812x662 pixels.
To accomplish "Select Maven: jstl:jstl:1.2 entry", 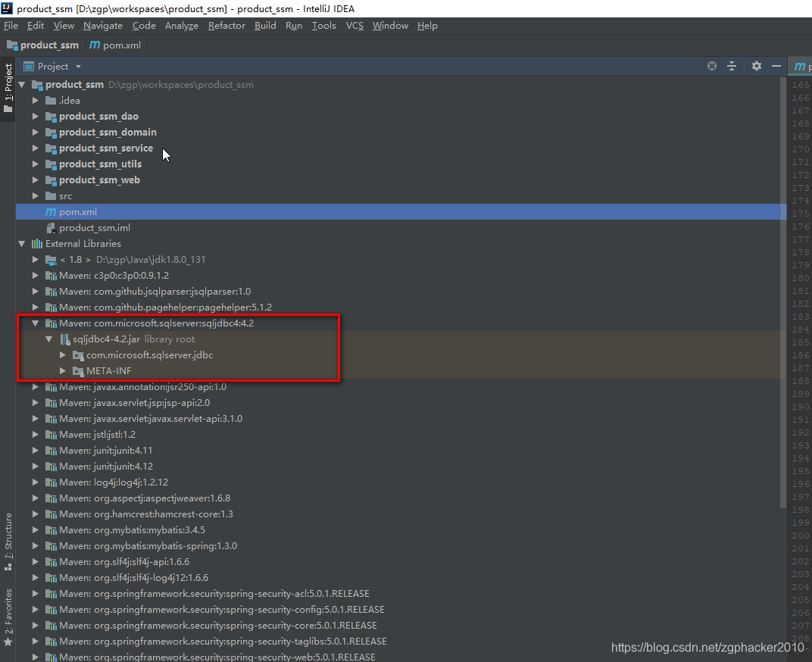I will pos(98,435).
